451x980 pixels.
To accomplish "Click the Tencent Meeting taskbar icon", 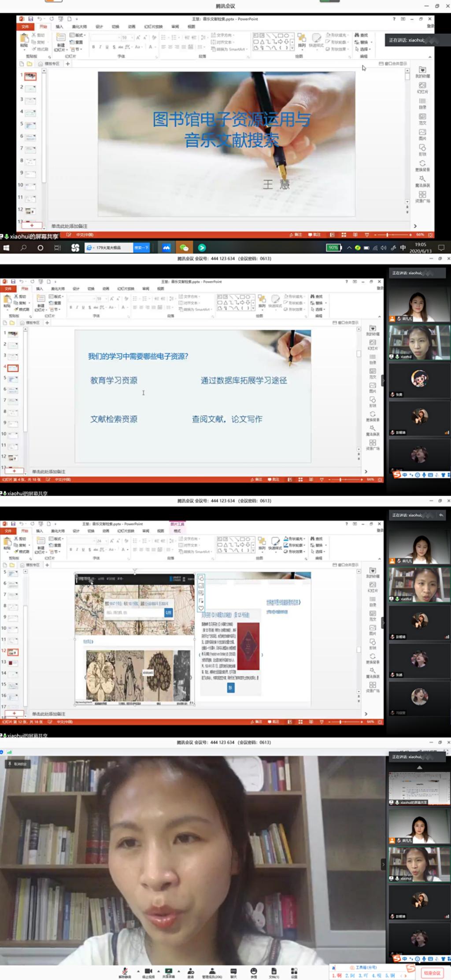I will (x=166, y=248).
